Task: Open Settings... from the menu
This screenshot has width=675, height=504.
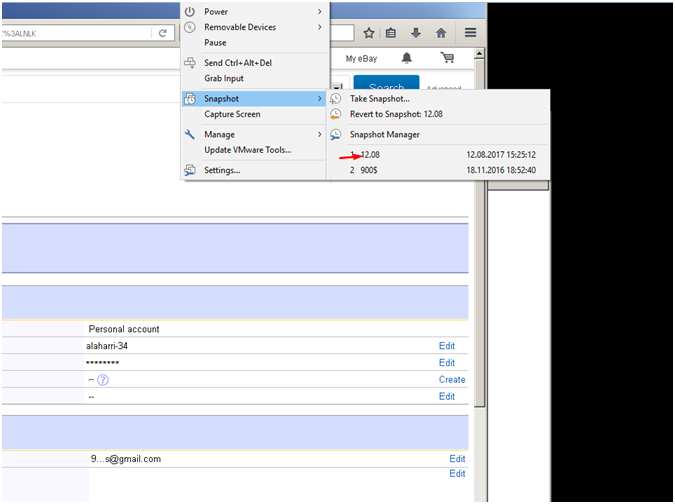Action: 255,170
